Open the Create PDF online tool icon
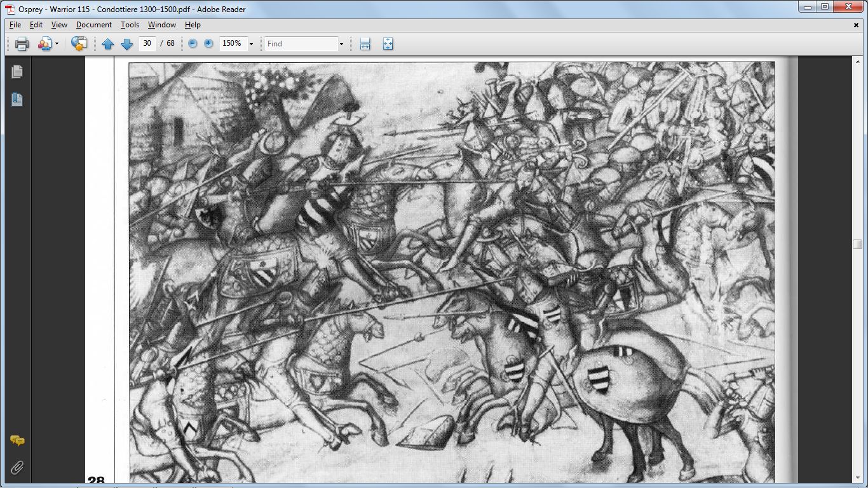 44,44
